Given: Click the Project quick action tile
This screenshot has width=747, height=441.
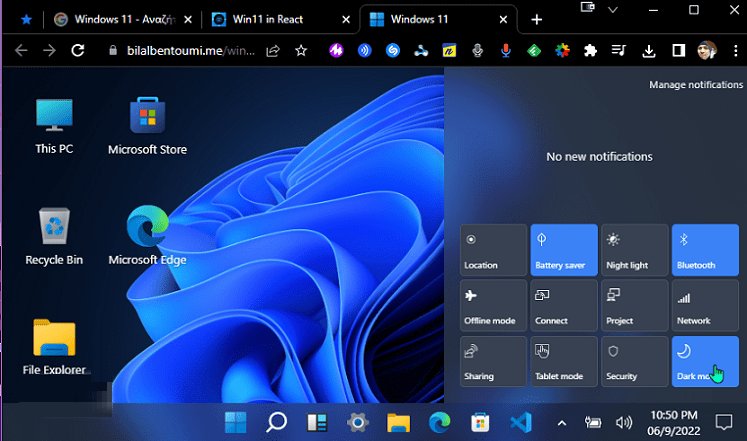Looking at the screenshot, I should tap(635, 305).
